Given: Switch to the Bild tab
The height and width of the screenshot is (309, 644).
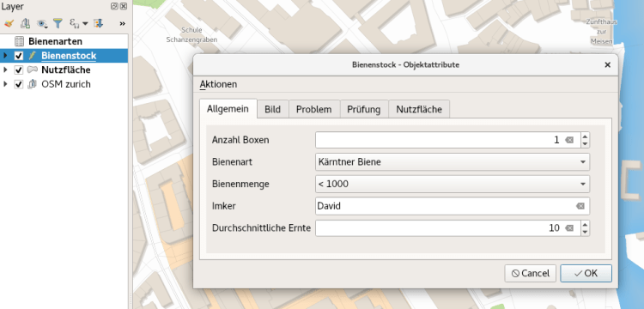Looking at the screenshot, I should click(273, 110).
